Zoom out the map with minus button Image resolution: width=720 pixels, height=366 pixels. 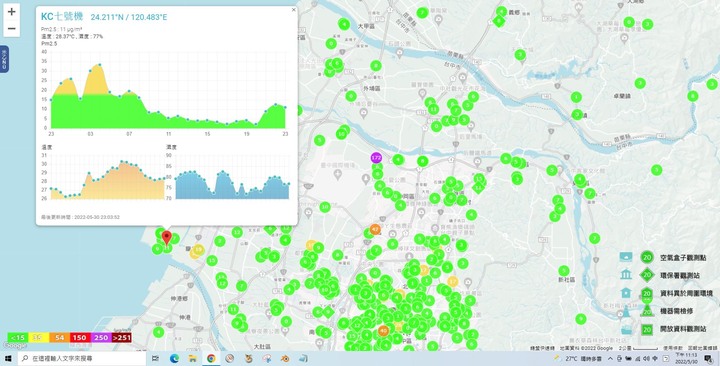tap(11, 28)
